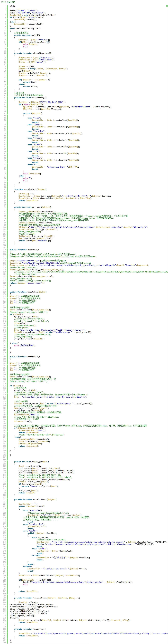Select the $token = TOKEN; line
The image size is (168, 644).
27,66
